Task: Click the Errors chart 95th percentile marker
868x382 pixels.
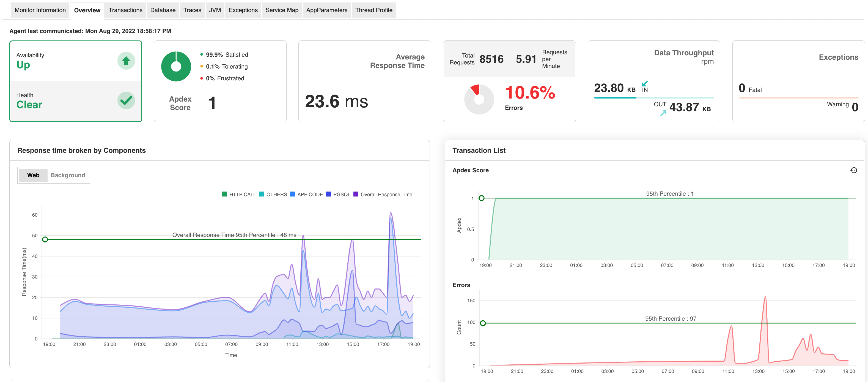Action: pos(483,323)
